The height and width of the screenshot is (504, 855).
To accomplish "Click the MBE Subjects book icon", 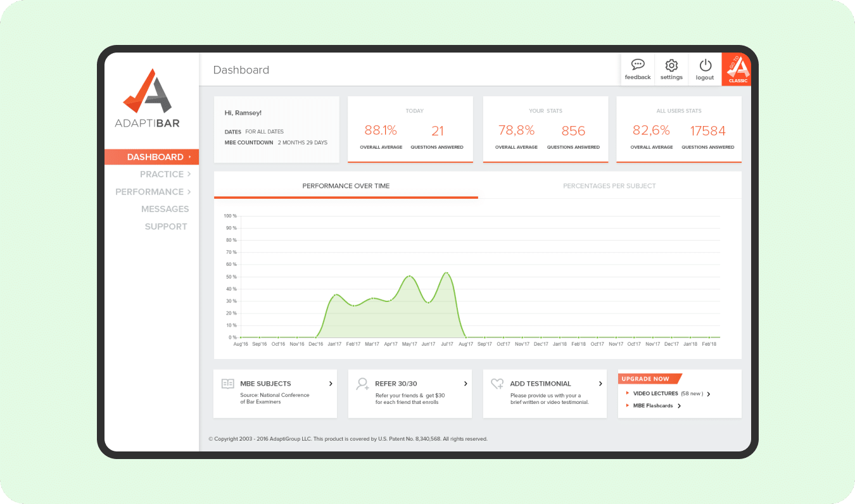I will click(x=227, y=384).
